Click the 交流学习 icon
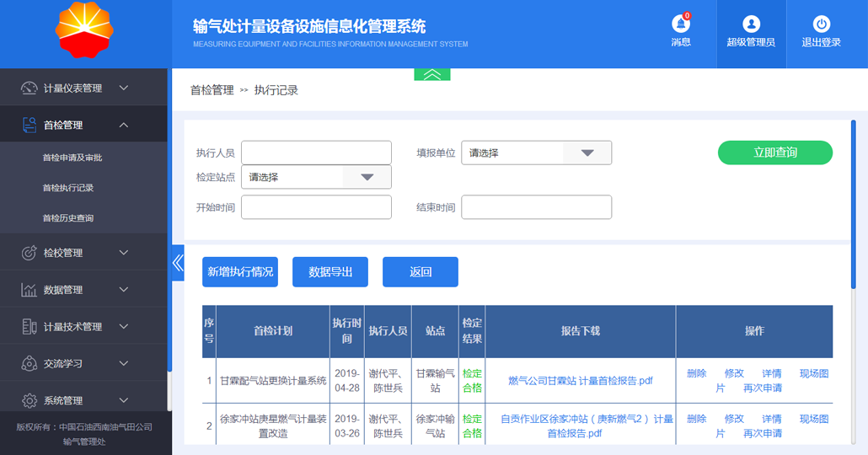 (29, 364)
